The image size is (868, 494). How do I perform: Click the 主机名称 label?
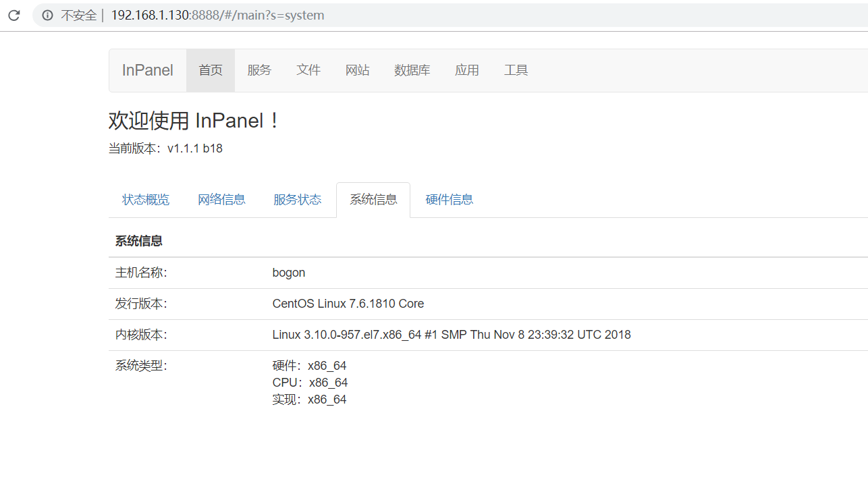(x=141, y=273)
